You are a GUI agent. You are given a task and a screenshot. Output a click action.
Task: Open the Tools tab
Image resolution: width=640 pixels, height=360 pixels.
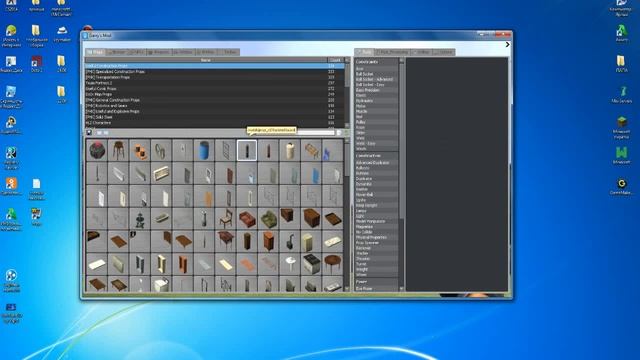coord(364,52)
